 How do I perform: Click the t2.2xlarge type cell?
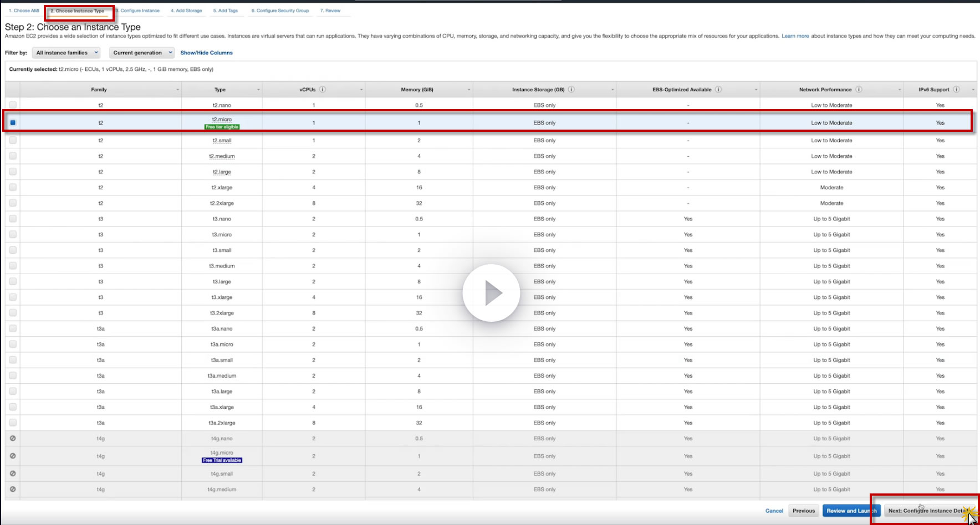(x=222, y=203)
